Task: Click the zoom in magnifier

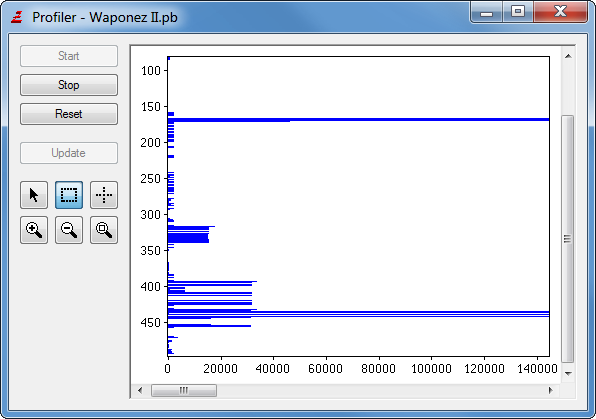Action: pyautogui.click(x=34, y=230)
